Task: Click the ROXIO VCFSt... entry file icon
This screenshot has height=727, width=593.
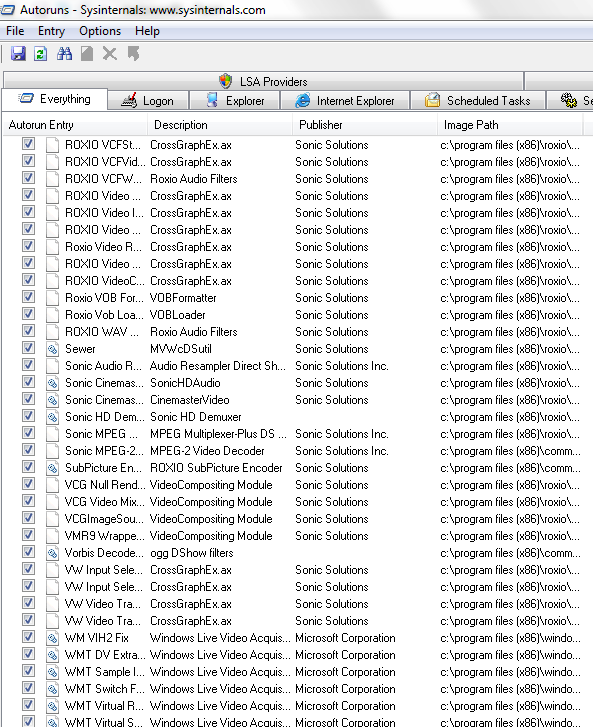Action: click(x=52, y=145)
